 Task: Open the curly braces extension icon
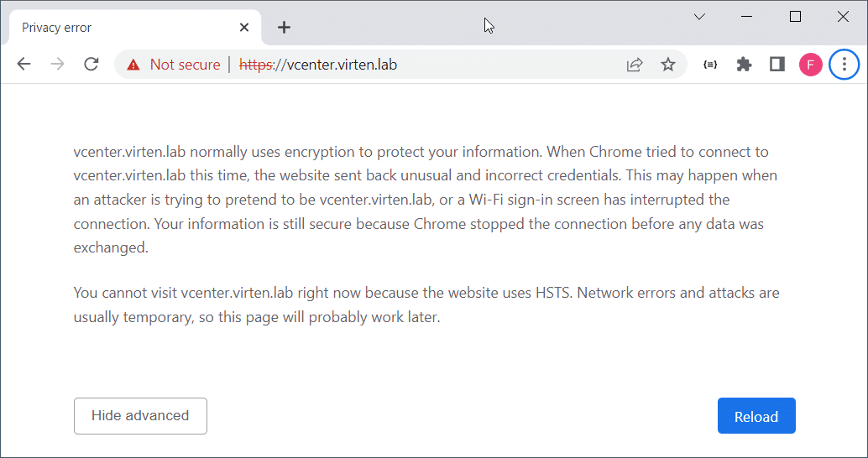[x=710, y=65]
